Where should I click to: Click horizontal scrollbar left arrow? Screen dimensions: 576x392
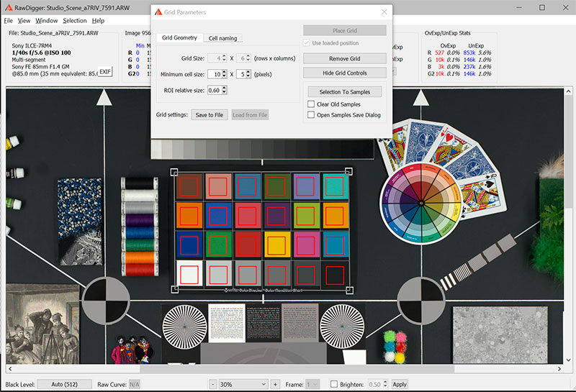point(10,368)
